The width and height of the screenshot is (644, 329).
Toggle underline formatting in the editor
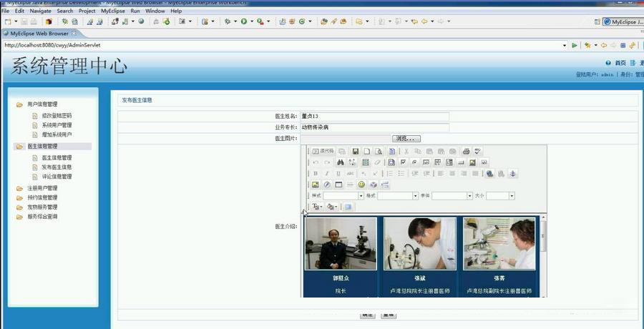[338, 174]
